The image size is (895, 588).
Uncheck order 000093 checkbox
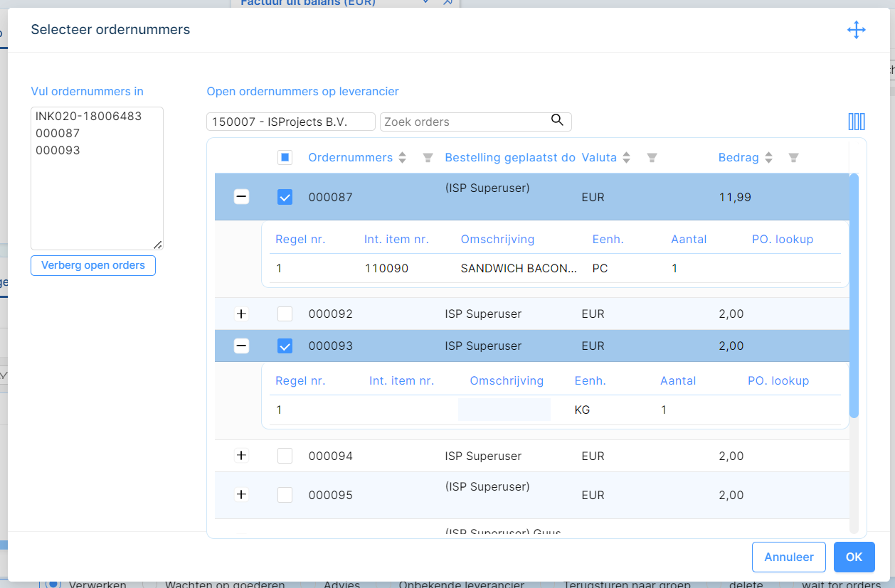(285, 346)
